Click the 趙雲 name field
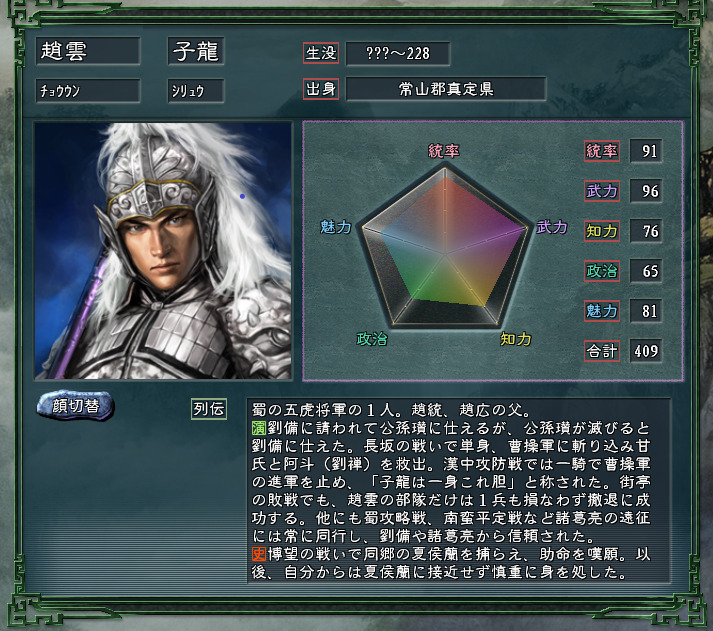 [x=88, y=51]
